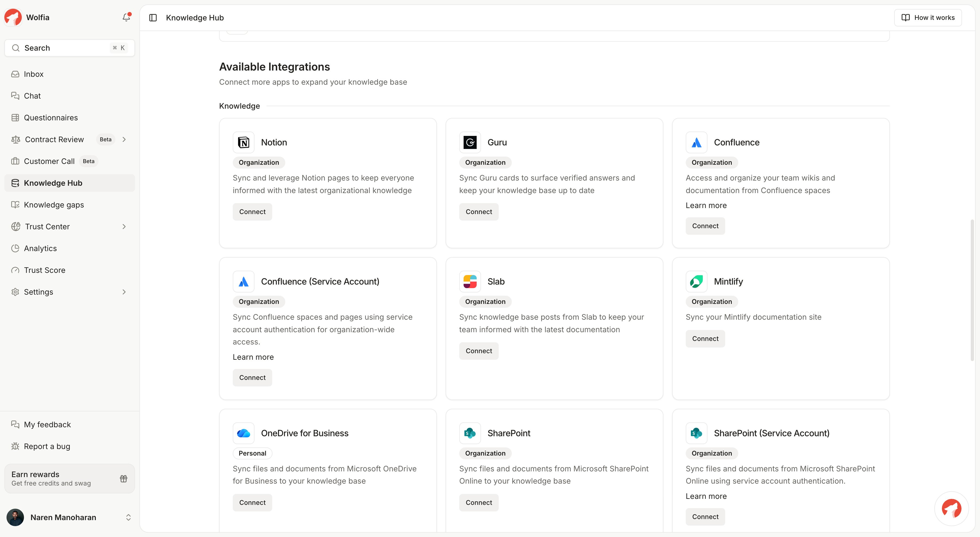Click the Contract Review scales icon

(x=16, y=140)
